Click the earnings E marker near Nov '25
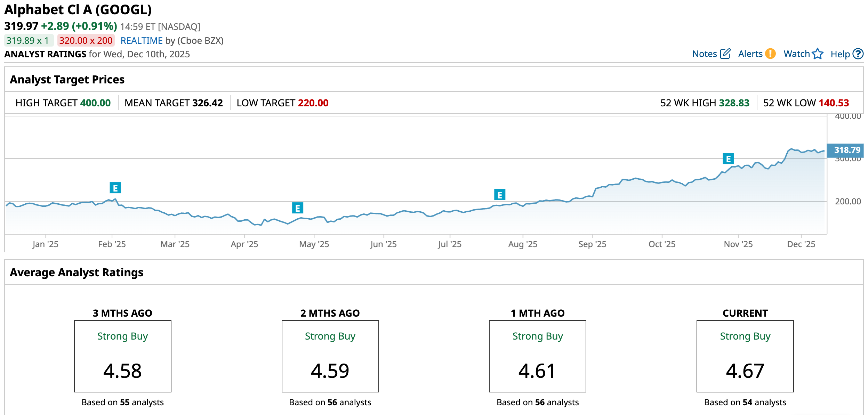The width and height of the screenshot is (868, 415). point(728,159)
